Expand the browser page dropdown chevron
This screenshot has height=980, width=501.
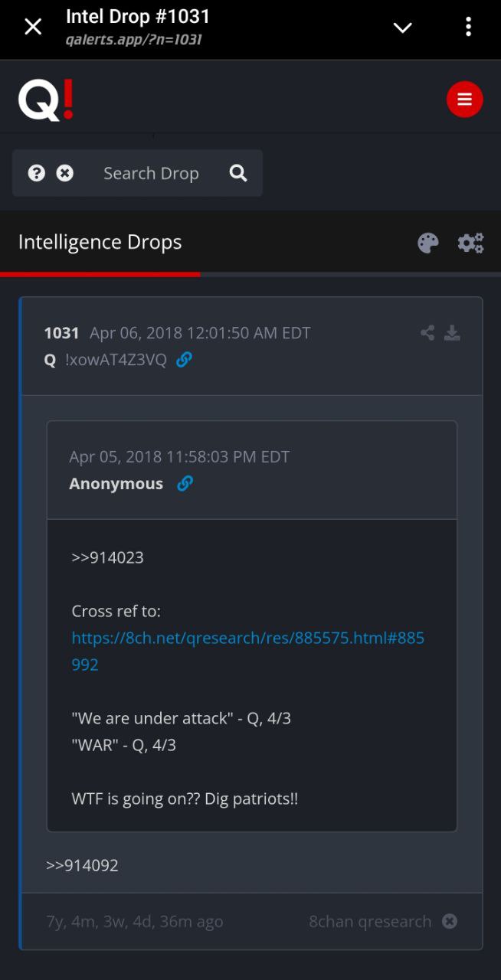pyautogui.click(x=402, y=28)
